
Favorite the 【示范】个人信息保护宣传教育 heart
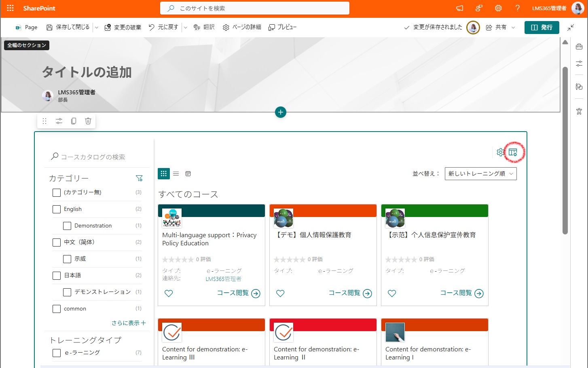click(392, 294)
